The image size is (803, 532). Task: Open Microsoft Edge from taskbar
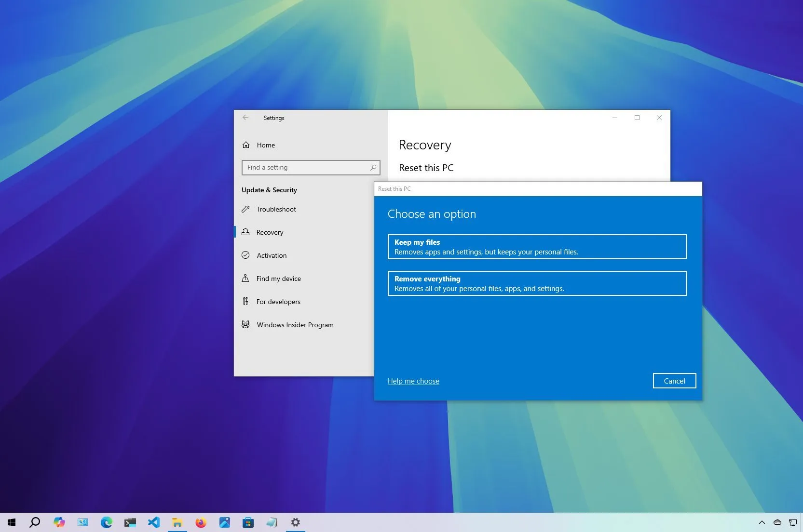pos(106,522)
